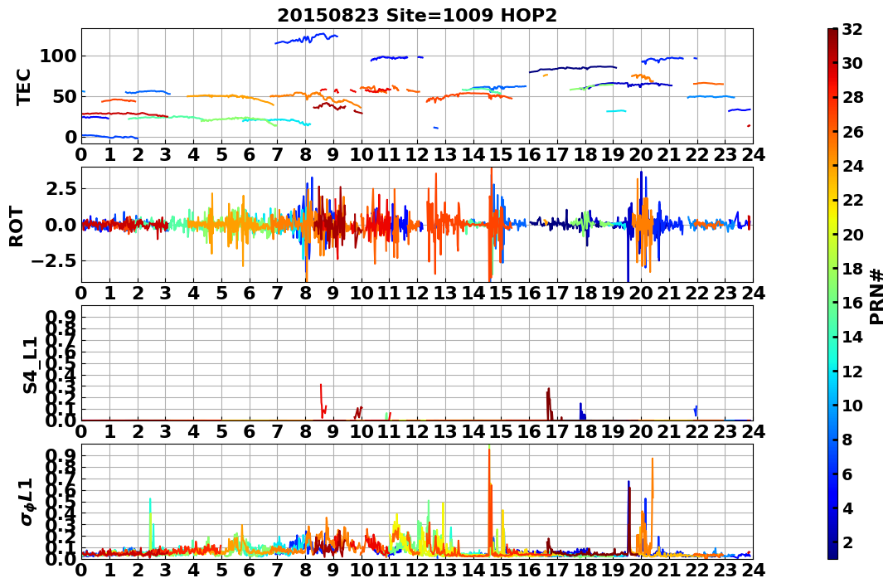Click the ROT y-axis tick '−2.5'
The image size is (893, 588).
click(x=54, y=261)
